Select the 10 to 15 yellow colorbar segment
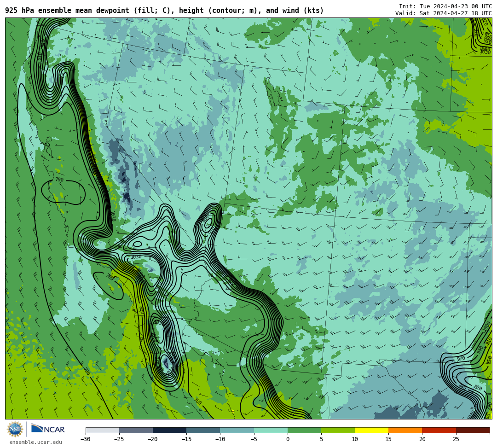497x448 pixels. tap(371, 430)
